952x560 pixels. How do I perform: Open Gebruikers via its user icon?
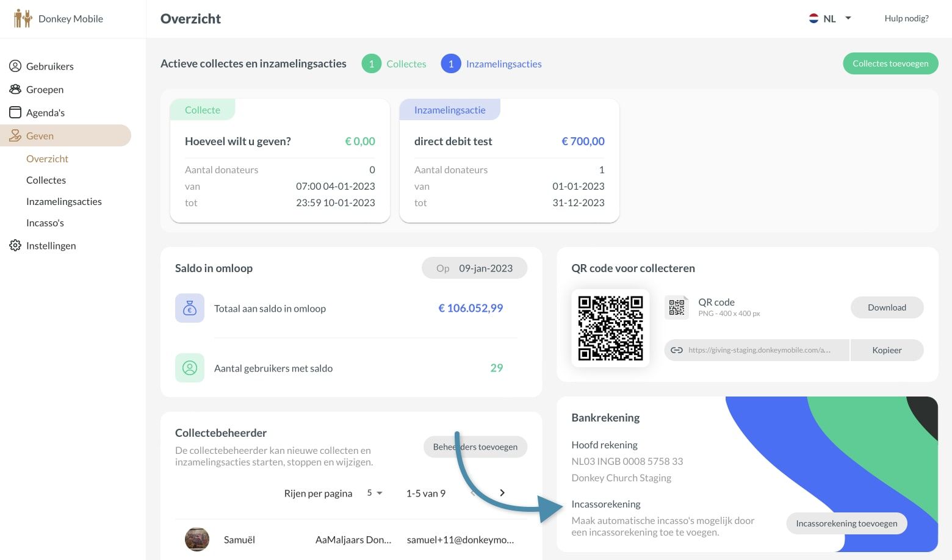15,66
